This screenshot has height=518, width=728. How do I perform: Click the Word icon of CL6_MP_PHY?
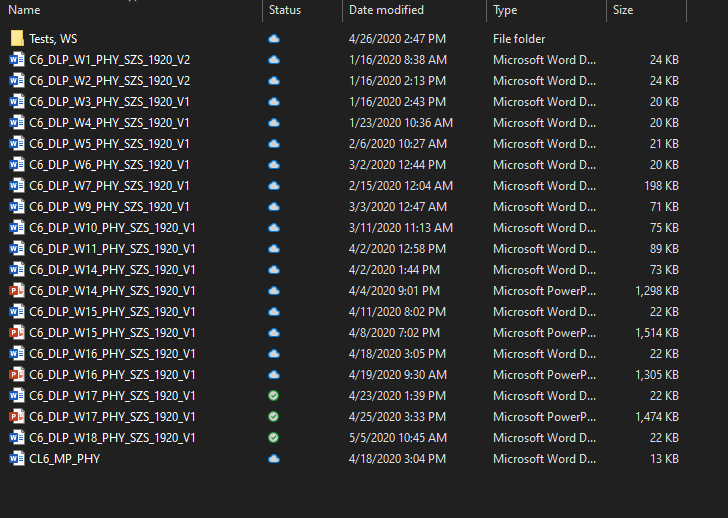click(x=17, y=459)
